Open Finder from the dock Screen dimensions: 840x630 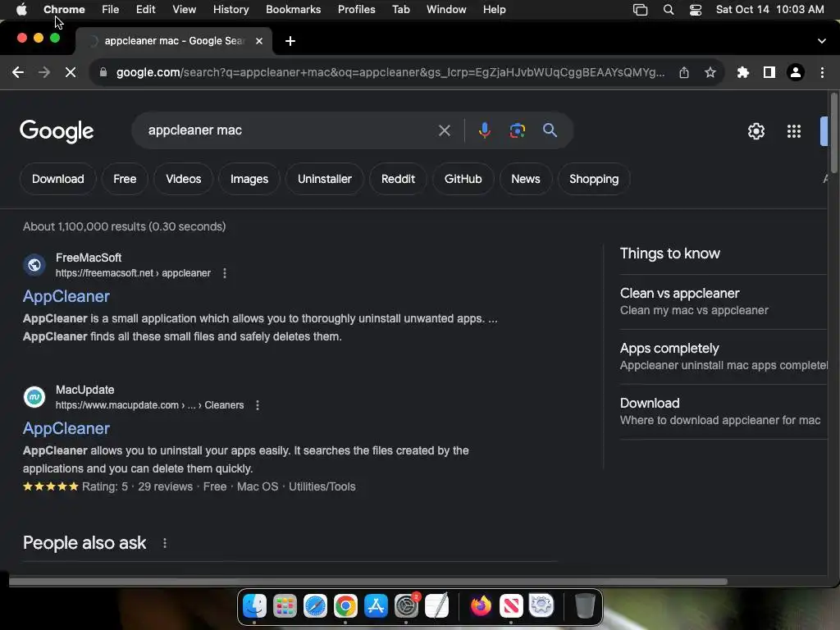tap(254, 606)
